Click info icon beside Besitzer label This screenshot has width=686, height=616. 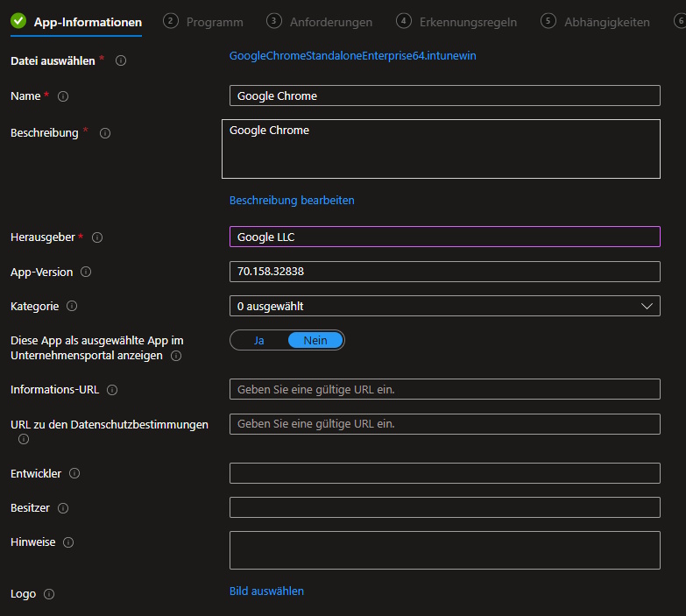tap(63, 508)
